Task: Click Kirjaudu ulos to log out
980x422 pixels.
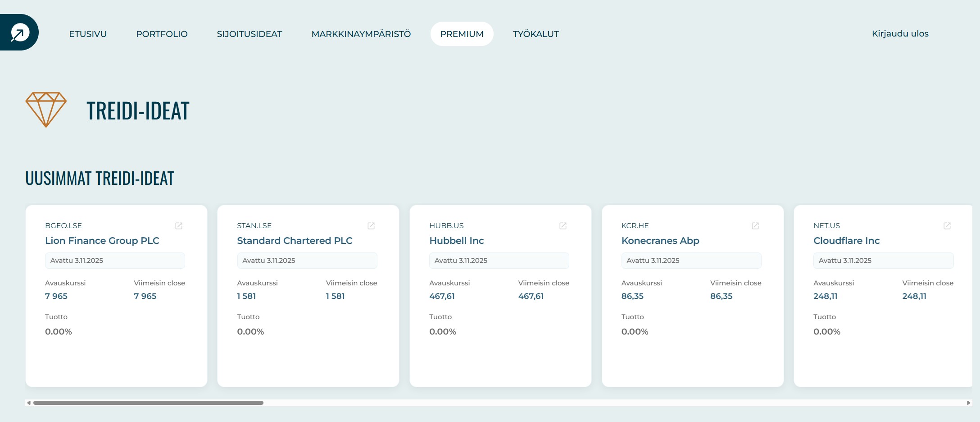Action: [900, 34]
